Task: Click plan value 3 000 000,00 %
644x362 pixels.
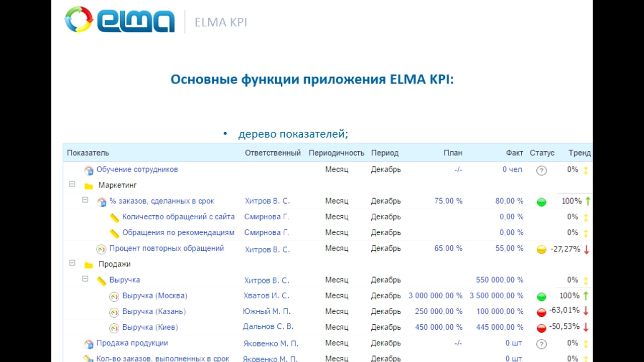Action: tap(435, 296)
